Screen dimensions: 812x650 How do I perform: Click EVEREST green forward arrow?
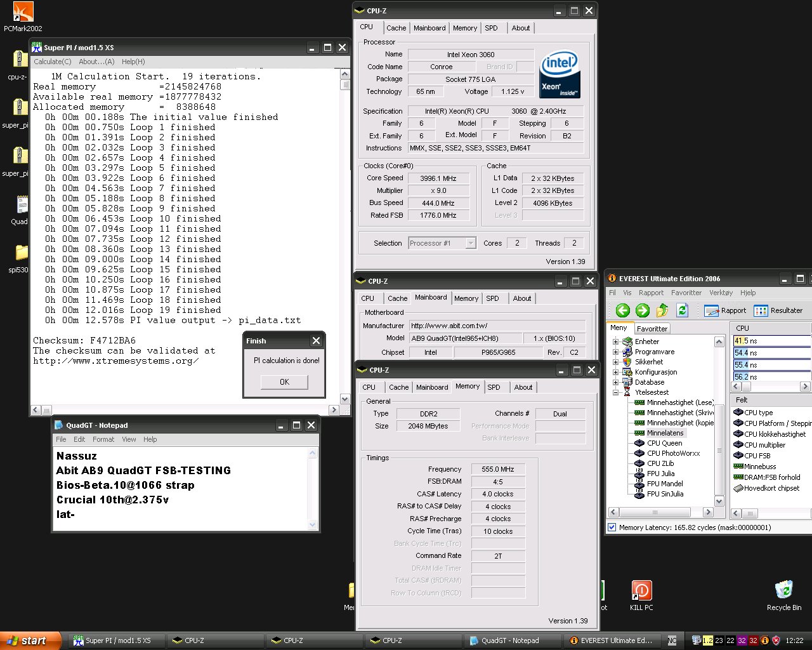643,310
